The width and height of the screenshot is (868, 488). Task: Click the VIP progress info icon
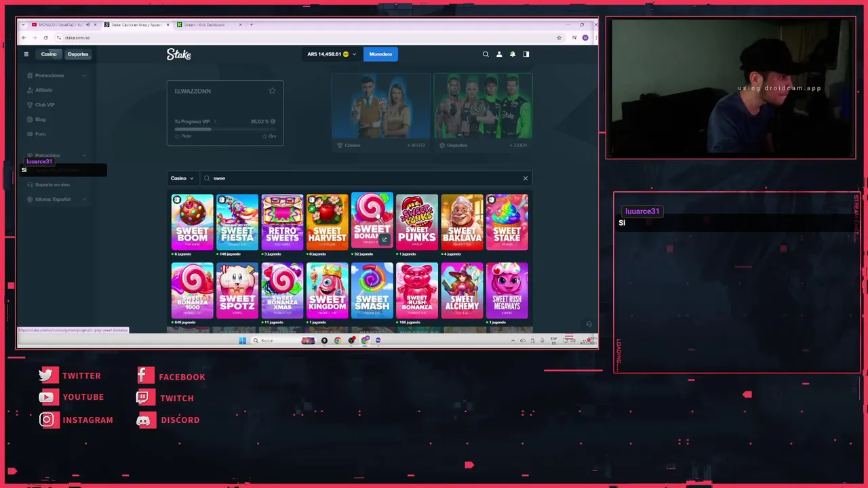[273, 121]
